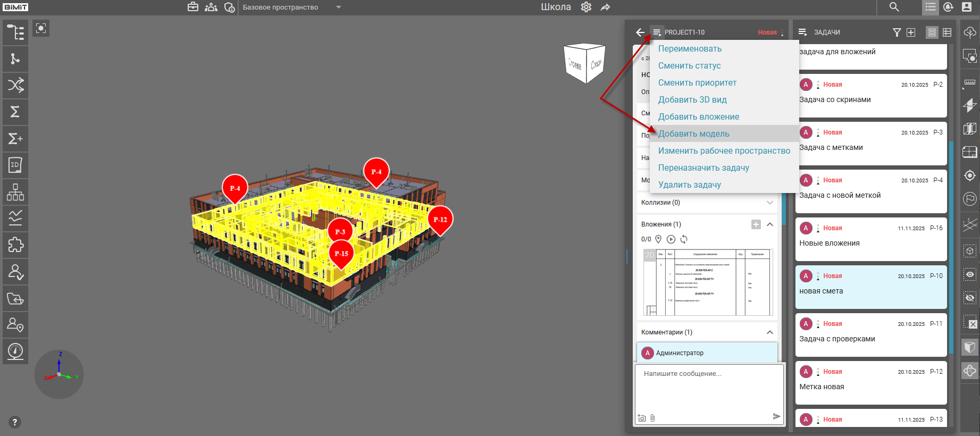This screenshot has width=980, height=436.
Task: Open the project settings gear icon
Action: coord(586,7)
